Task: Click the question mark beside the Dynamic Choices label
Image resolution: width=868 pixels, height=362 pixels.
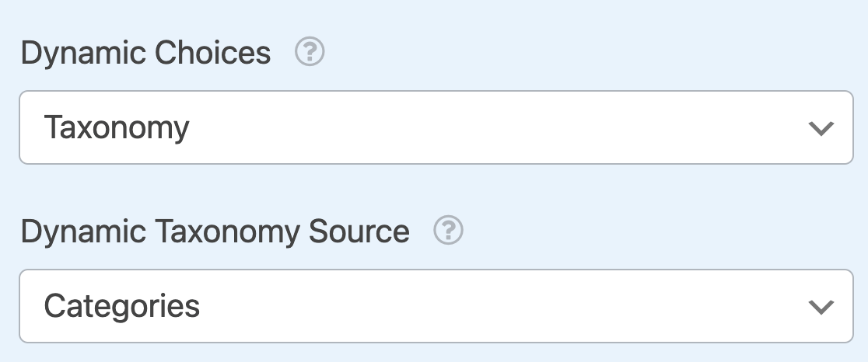Action: click(310, 51)
